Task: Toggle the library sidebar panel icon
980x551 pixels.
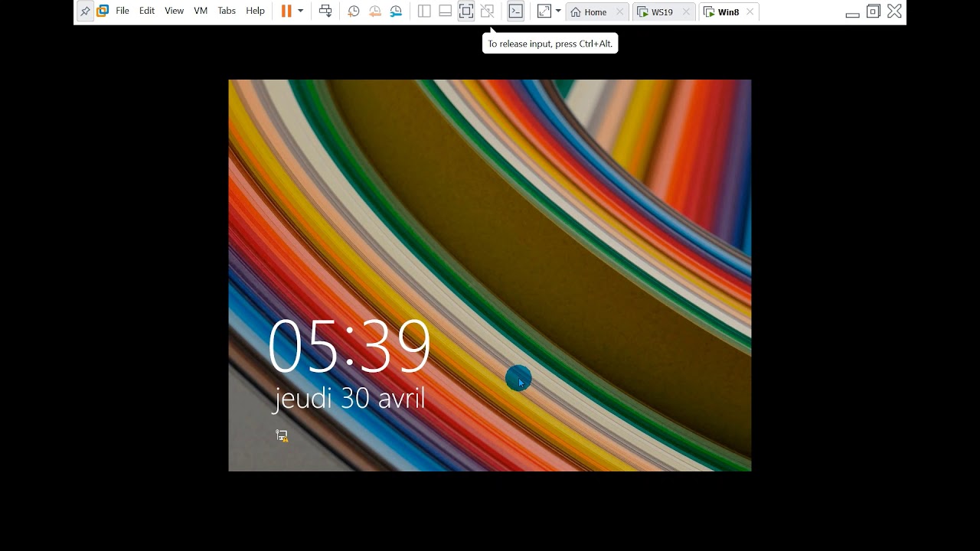Action: (x=424, y=11)
